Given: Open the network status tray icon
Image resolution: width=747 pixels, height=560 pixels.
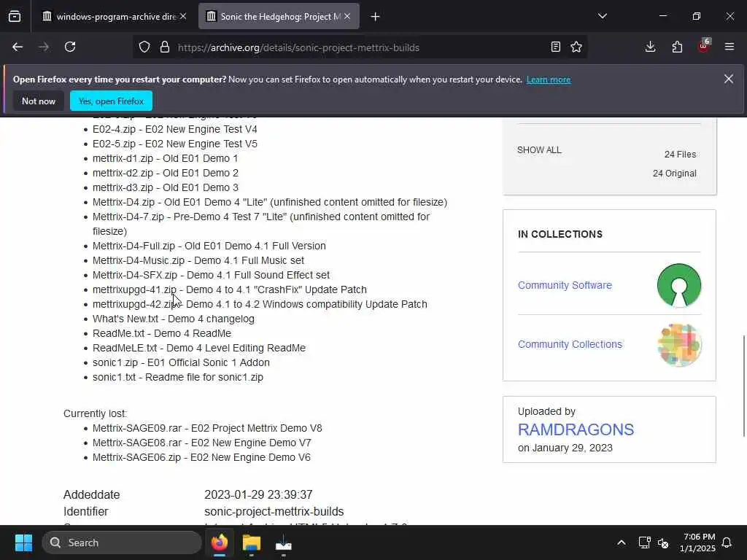Looking at the screenshot, I should (x=644, y=542).
